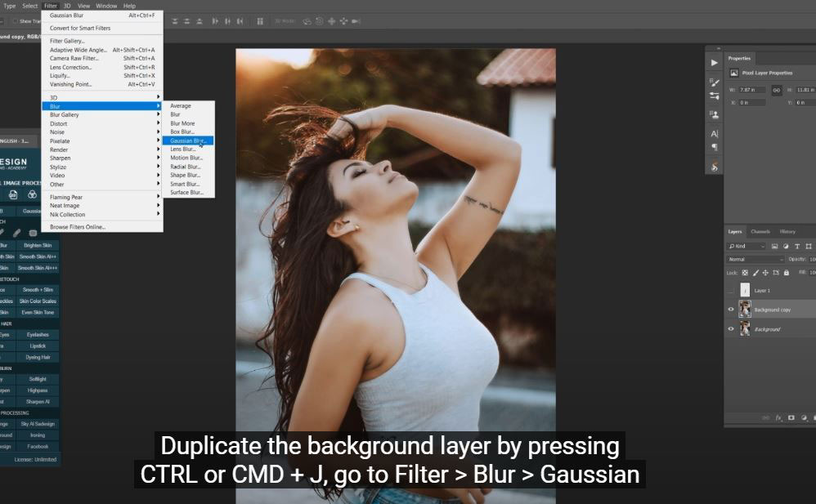This screenshot has height=504, width=816.
Task: Open the Kind layer filter dropdown
Action: 747,246
